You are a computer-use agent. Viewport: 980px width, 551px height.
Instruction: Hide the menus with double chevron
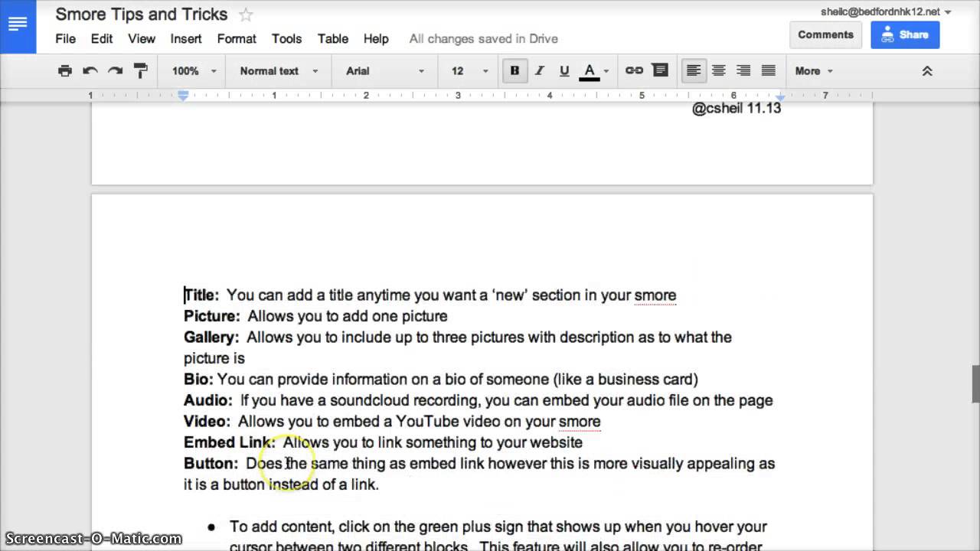pos(926,70)
